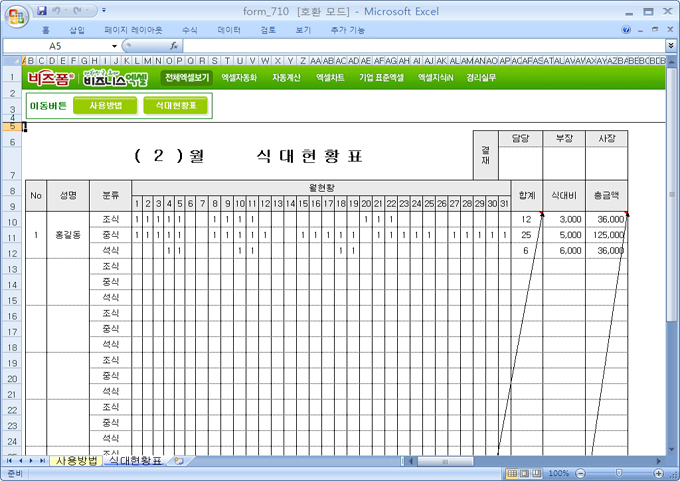Switch to Normal view in the status bar

[x=511, y=473]
